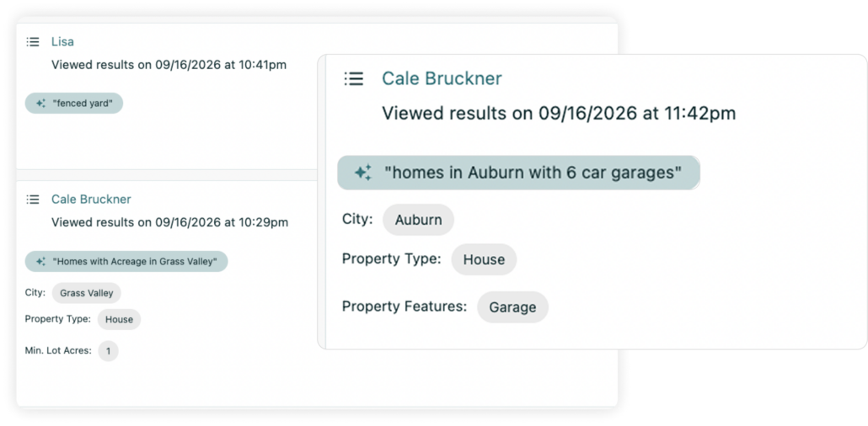Click the large House property type tag
868x426 pixels.
[x=484, y=259]
